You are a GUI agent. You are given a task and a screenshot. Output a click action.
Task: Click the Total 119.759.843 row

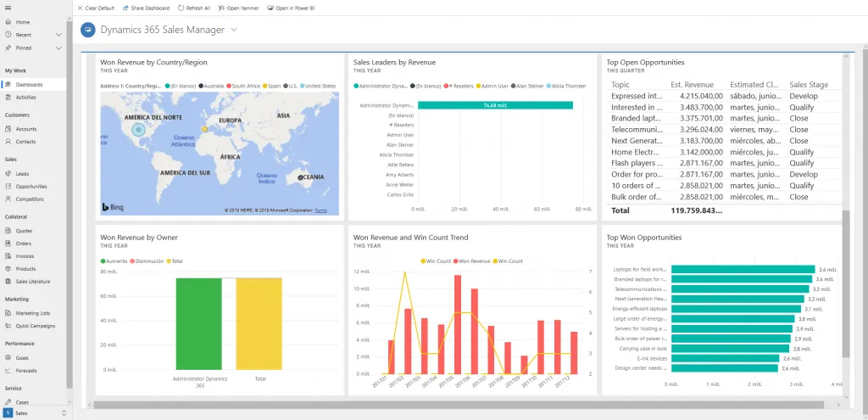[725, 210]
